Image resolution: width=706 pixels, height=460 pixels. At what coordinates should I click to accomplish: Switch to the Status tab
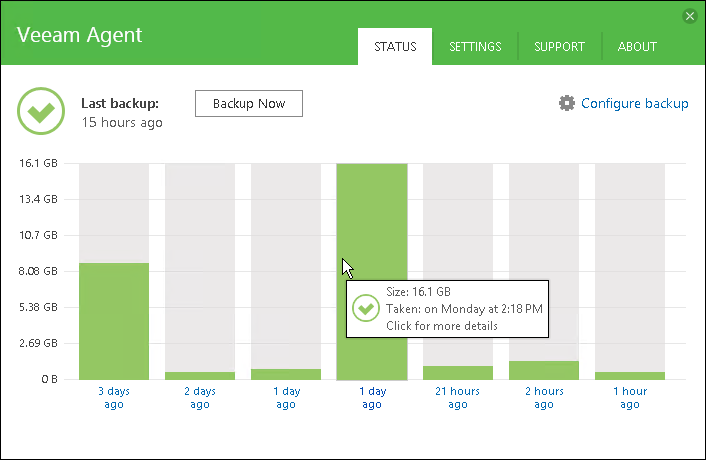pos(395,46)
